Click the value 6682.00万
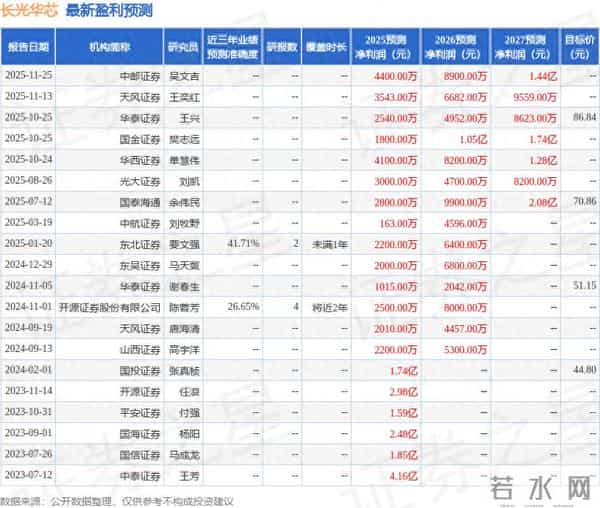The height and width of the screenshot is (508, 600). (x=465, y=98)
